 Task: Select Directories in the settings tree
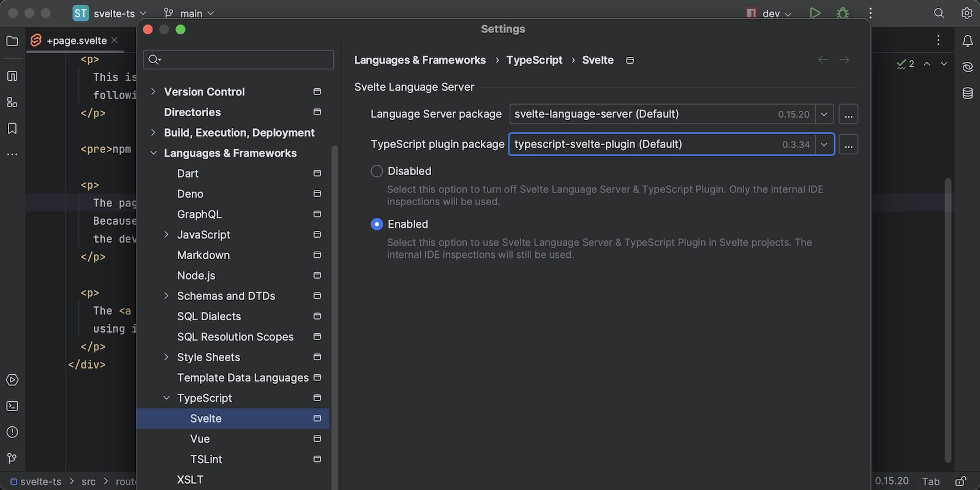coord(233,112)
